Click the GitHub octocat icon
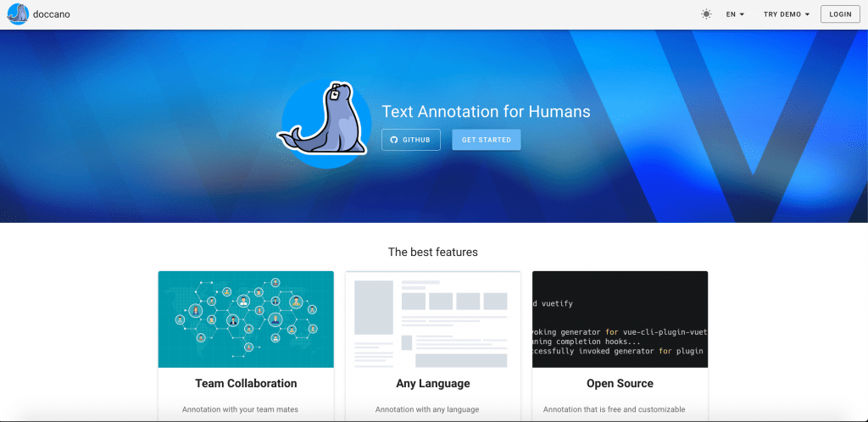 tap(394, 140)
